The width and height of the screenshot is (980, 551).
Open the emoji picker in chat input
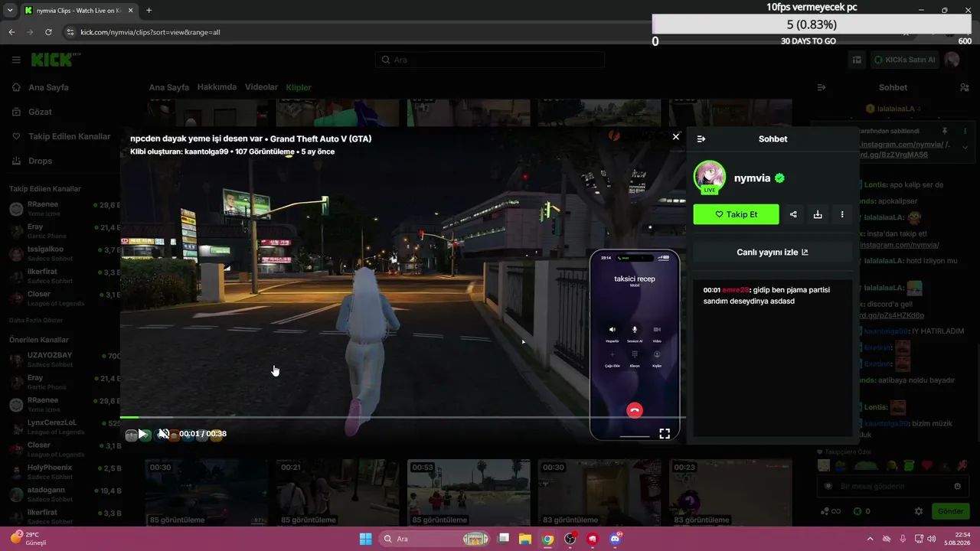(x=957, y=486)
